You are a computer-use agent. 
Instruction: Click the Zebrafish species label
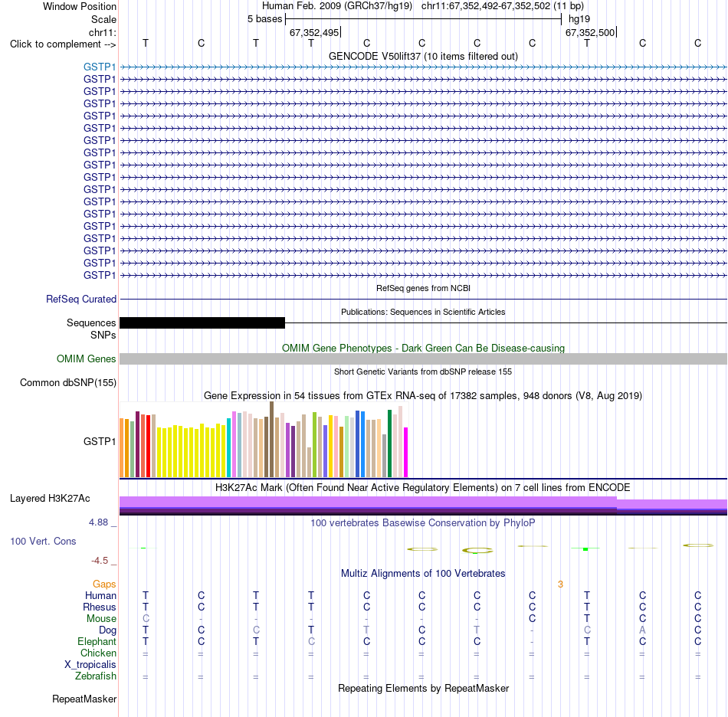[x=96, y=676]
